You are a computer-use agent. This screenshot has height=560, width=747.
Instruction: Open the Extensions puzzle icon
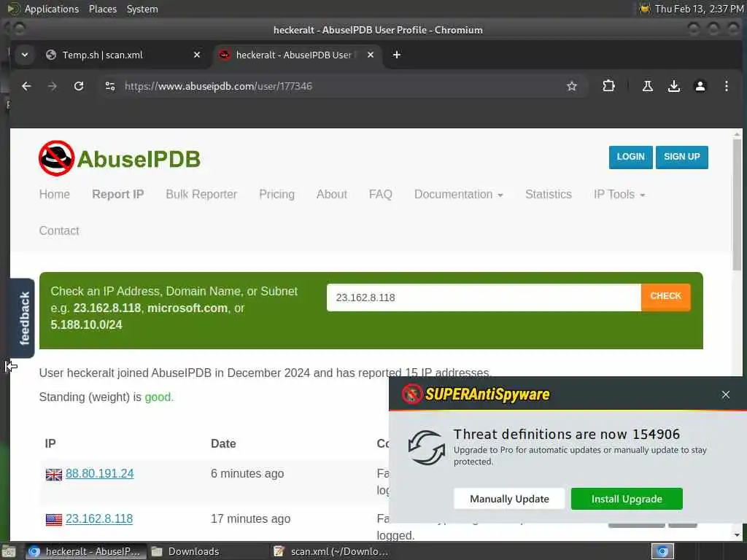[608, 86]
